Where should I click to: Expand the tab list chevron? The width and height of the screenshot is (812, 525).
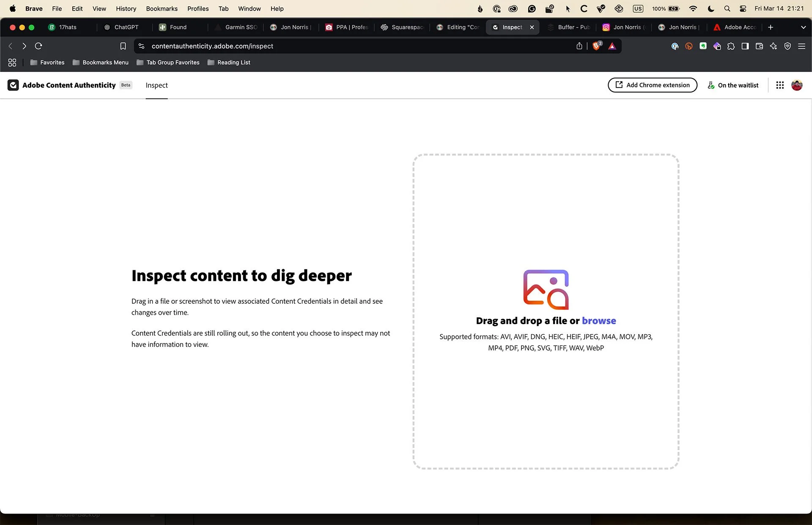[x=803, y=27]
